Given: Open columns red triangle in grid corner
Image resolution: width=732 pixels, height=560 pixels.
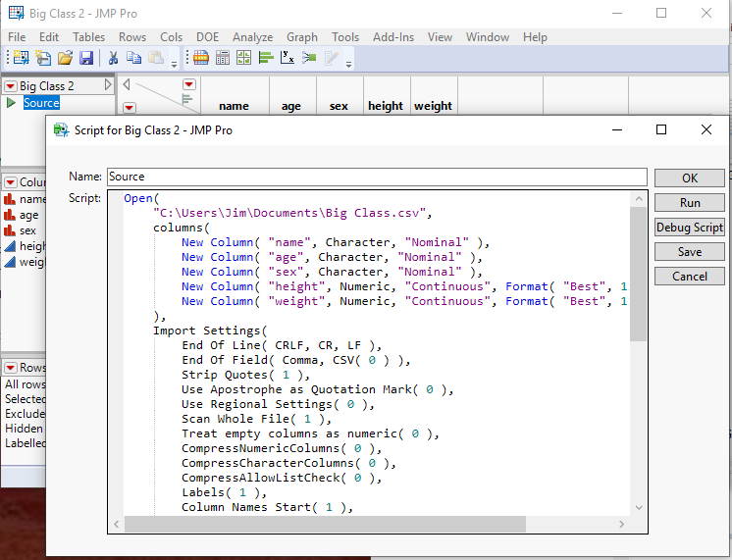Looking at the screenshot, I should click(189, 84).
